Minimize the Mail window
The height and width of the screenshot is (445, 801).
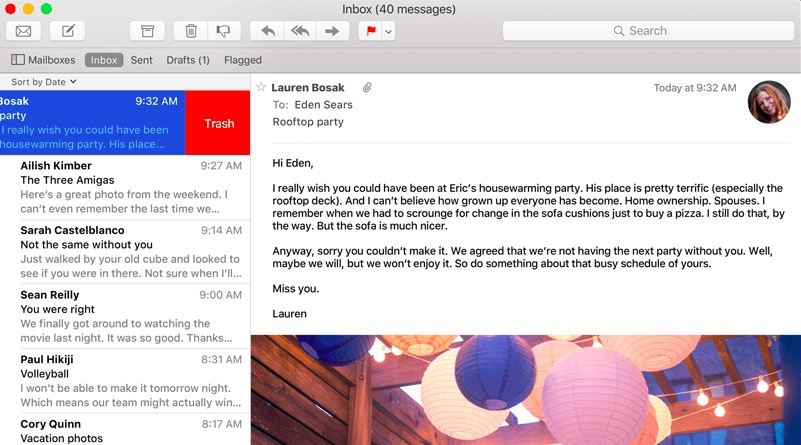tap(28, 9)
